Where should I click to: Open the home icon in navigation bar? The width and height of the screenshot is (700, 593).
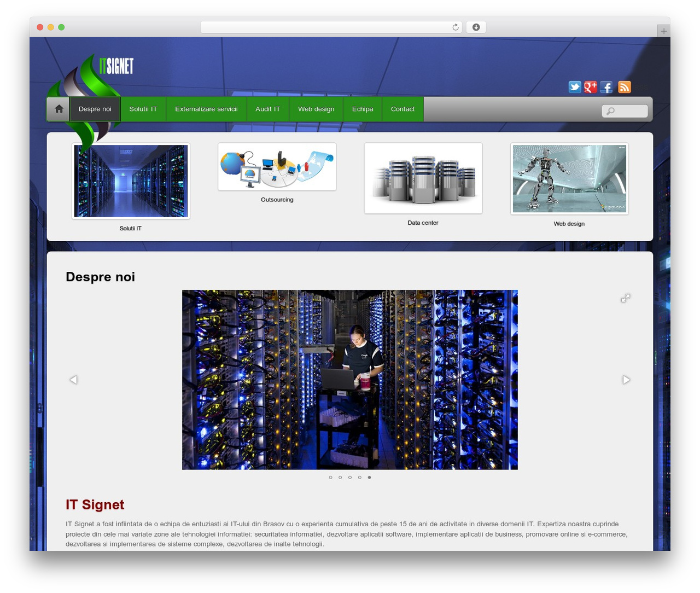[x=59, y=109]
